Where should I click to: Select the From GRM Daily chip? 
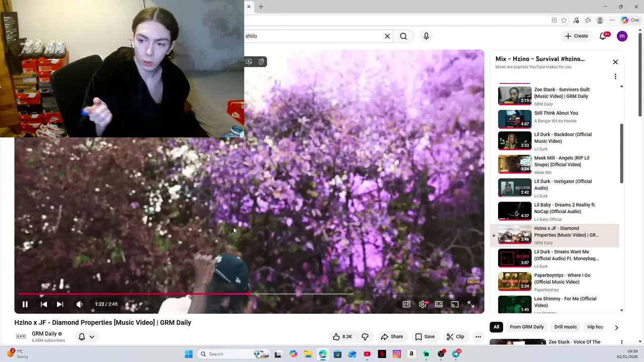coord(527,327)
